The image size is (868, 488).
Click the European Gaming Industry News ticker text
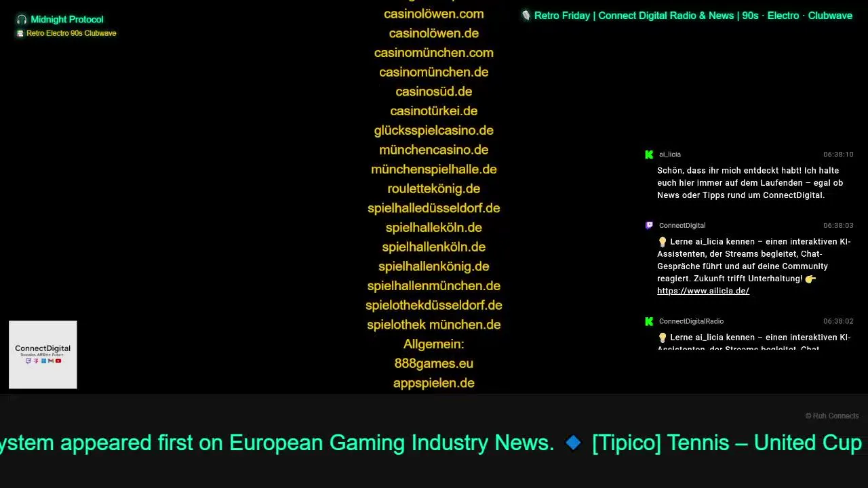pyautogui.click(x=392, y=443)
